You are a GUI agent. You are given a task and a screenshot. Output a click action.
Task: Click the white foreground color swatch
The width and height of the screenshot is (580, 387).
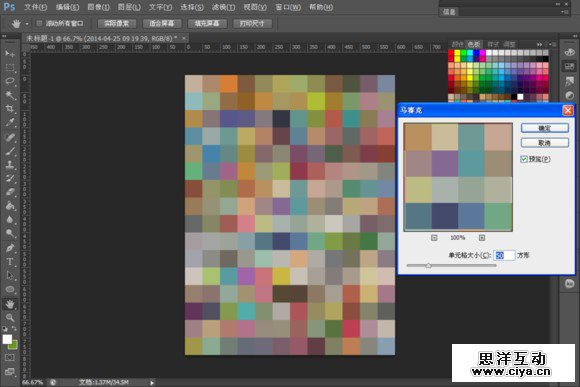[7, 339]
